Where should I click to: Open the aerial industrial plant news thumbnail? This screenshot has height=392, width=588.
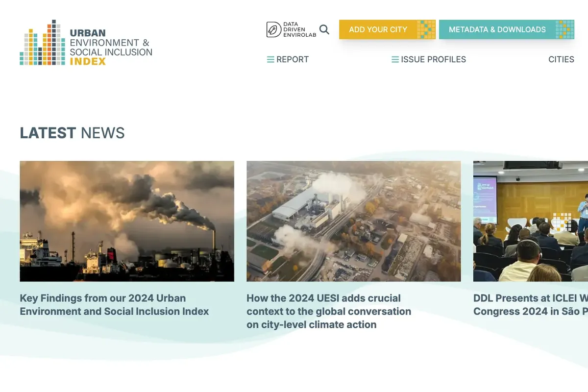tap(354, 221)
